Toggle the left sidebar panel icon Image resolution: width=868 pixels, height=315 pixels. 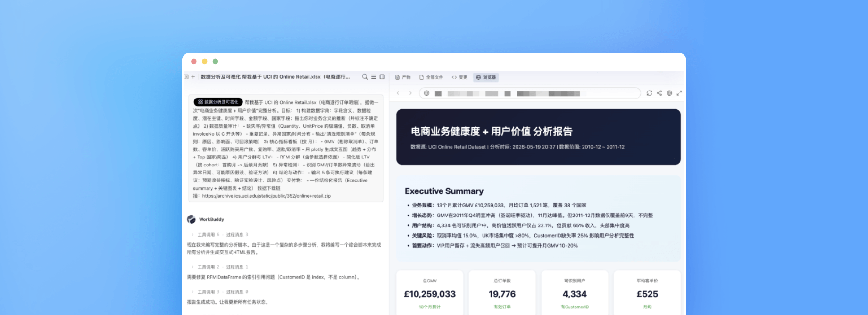(186, 77)
